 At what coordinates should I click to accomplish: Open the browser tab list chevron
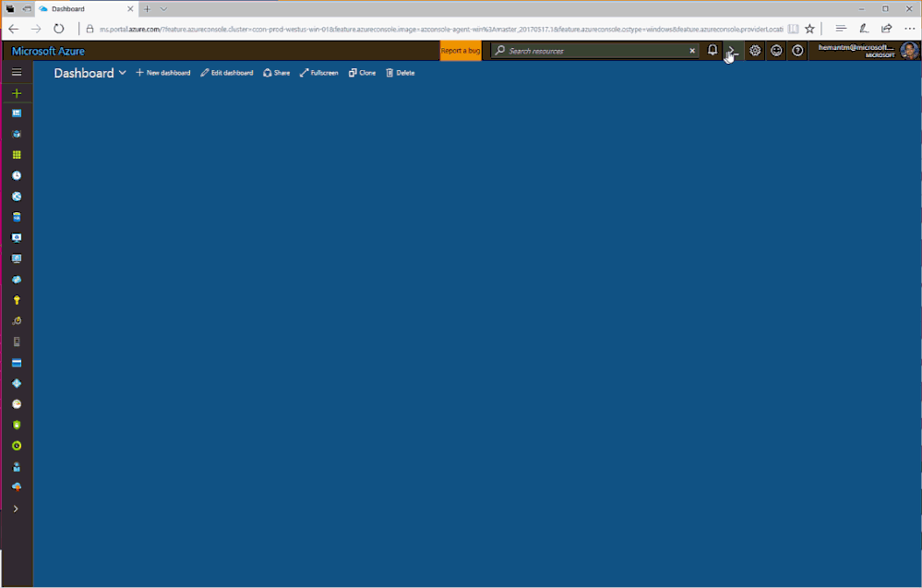[162, 7]
